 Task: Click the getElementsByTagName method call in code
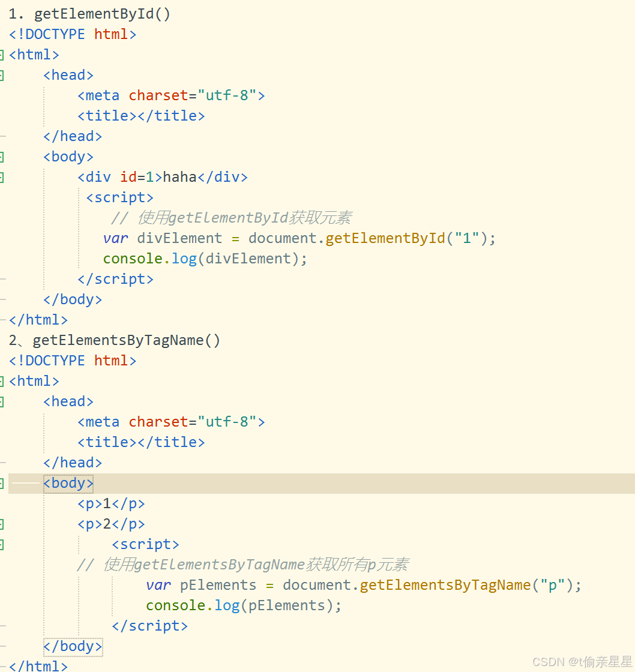coord(445,585)
